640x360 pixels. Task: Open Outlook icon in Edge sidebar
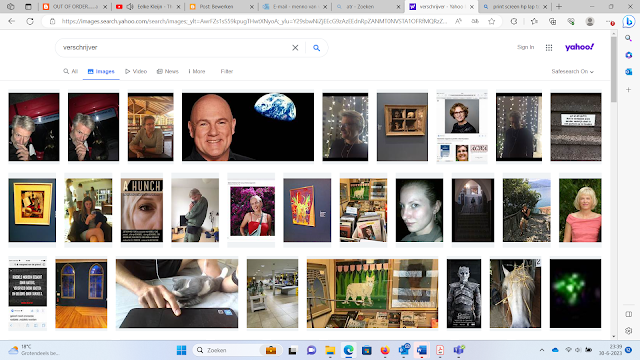pyautogui.click(x=629, y=72)
